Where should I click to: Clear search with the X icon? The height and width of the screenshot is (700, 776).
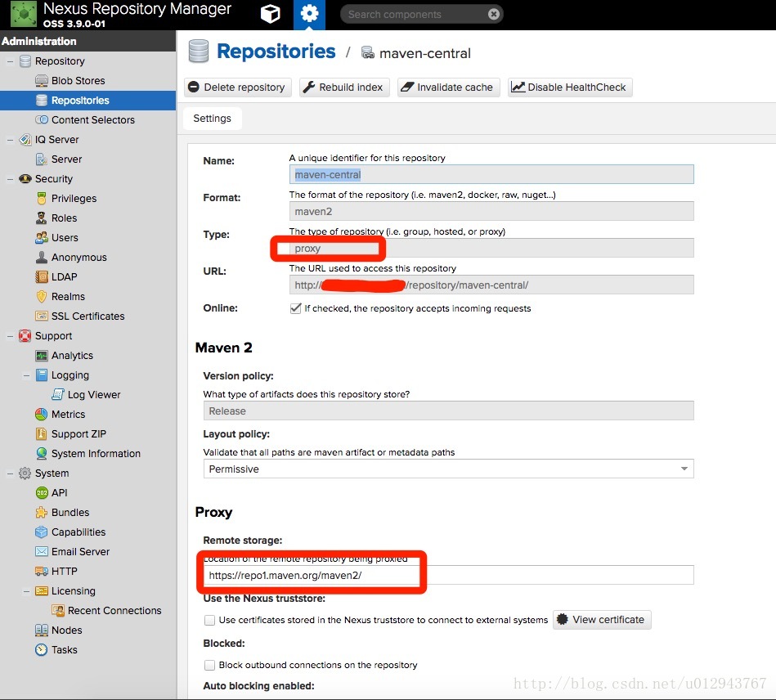[493, 15]
